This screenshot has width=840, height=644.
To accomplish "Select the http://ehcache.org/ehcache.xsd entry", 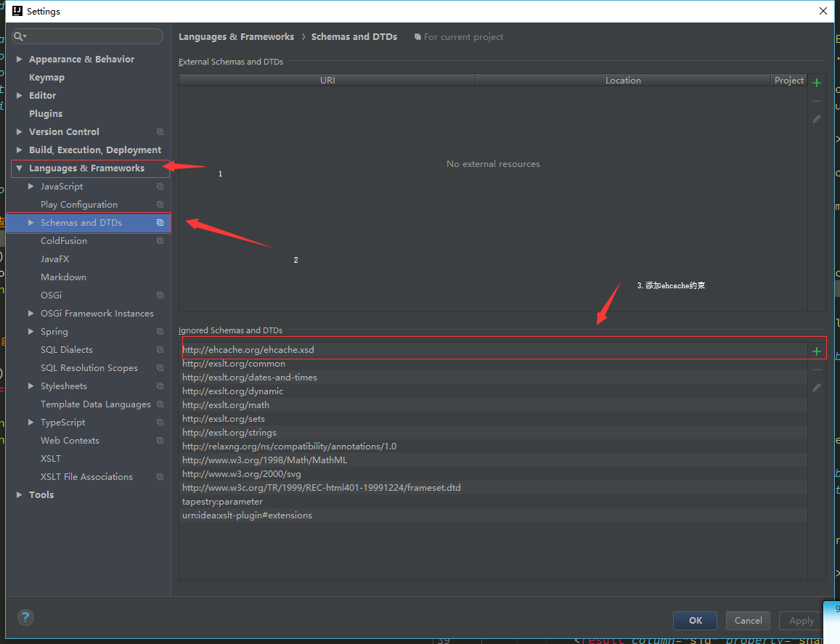I will (x=248, y=350).
